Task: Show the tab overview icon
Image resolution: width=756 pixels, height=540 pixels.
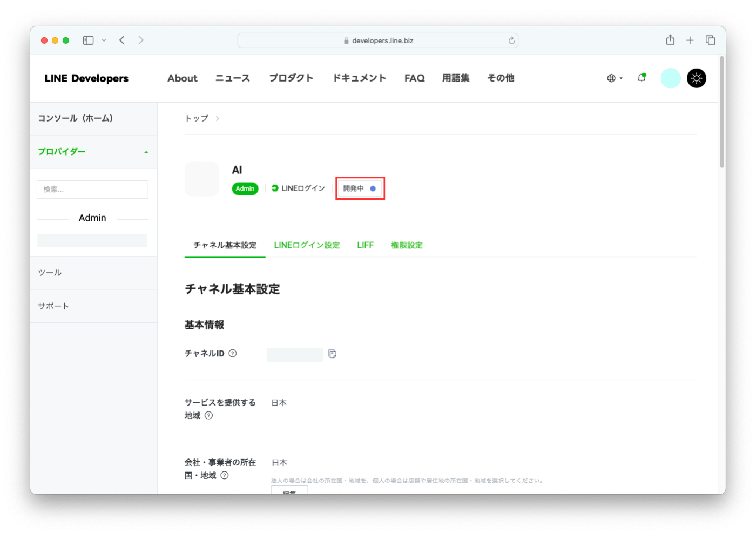Action: point(711,40)
